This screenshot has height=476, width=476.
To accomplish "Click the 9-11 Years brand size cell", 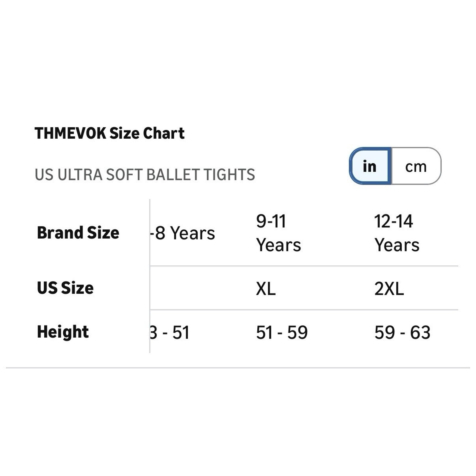I will click(278, 233).
